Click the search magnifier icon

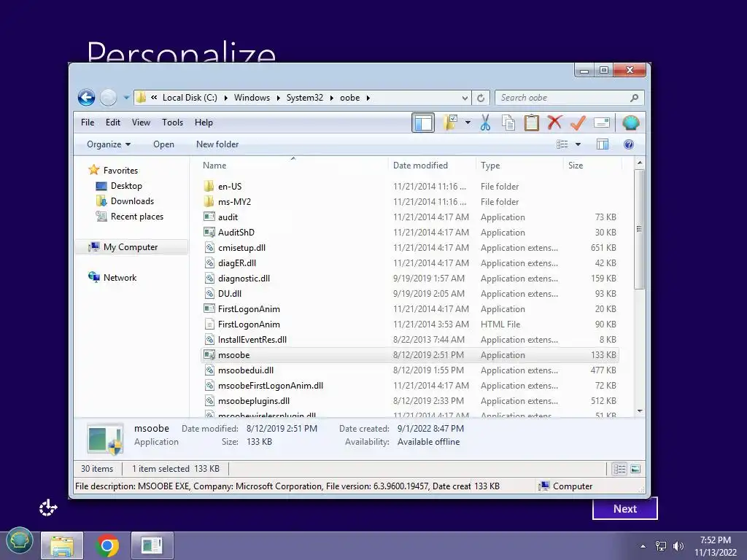pyautogui.click(x=634, y=98)
